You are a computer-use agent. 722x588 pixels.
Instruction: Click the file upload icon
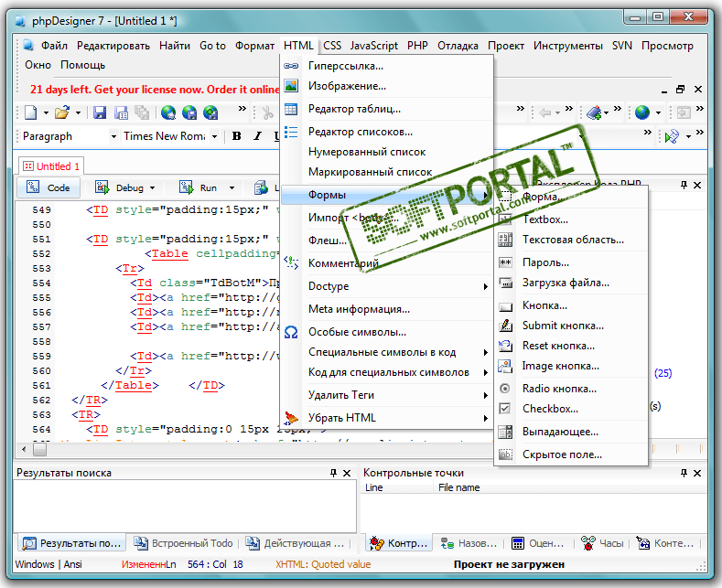click(x=505, y=283)
